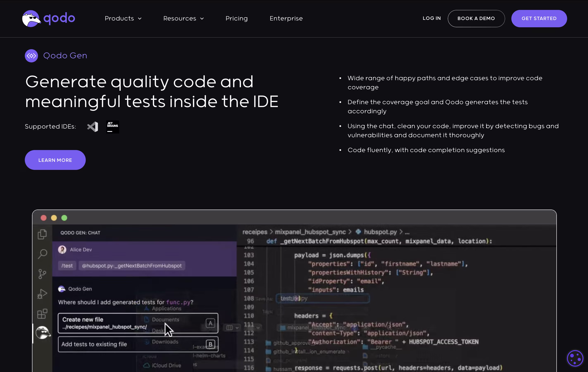
Task: Click the Search magnifier icon in sidebar
Action: [42, 254]
